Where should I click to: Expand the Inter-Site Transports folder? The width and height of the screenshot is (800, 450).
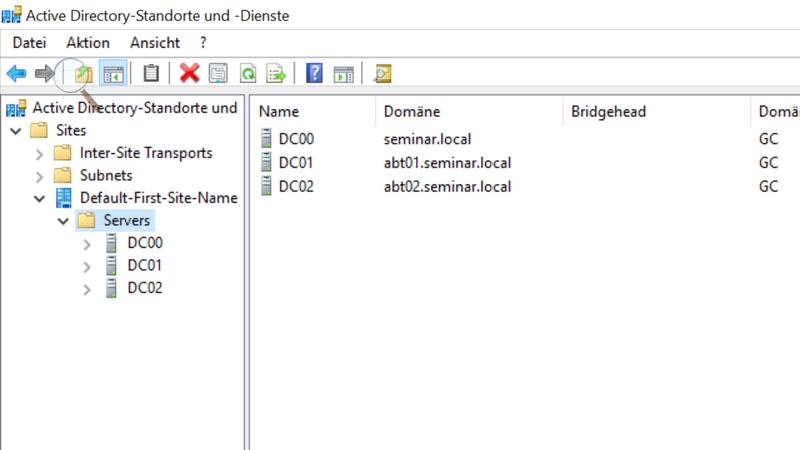pos(39,154)
